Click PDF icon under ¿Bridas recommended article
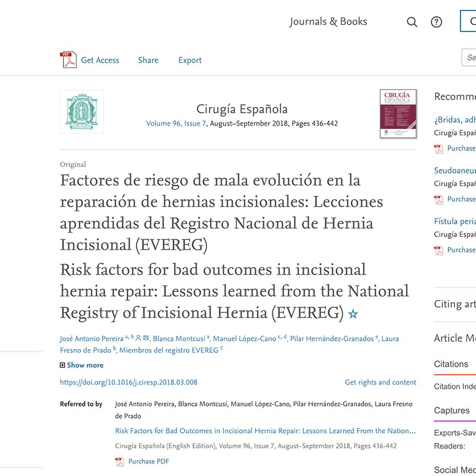 click(438, 149)
